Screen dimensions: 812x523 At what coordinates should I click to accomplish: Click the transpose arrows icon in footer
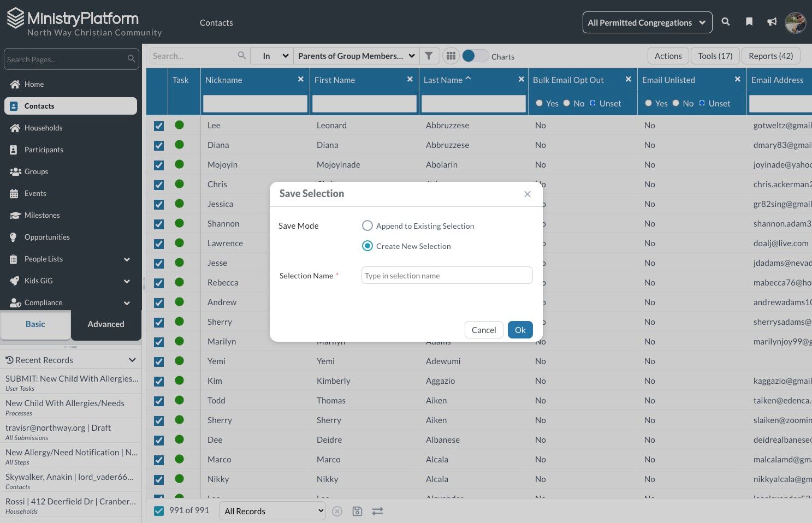tap(377, 511)
